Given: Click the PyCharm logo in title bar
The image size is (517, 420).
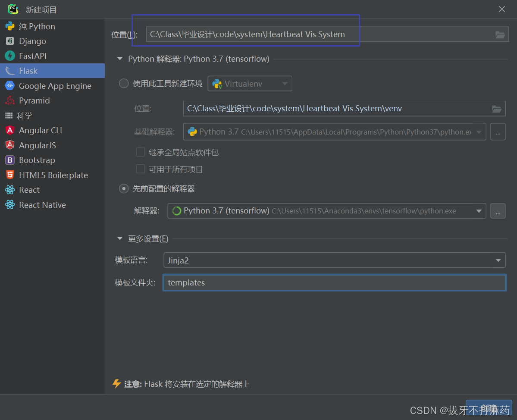Looking at the screenshot, I should 13,9.
